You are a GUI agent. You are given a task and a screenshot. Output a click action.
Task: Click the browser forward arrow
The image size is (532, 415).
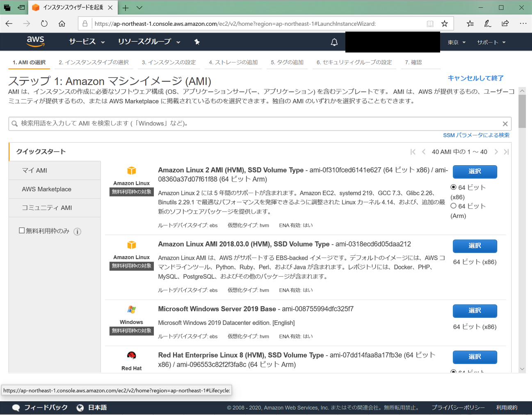click(x=27, y=24)
